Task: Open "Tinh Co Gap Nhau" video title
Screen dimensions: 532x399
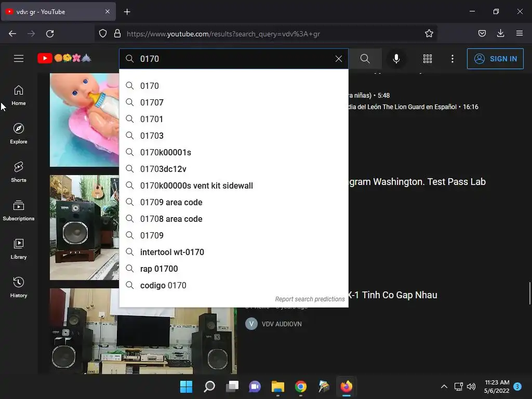Action: [393, 295]
